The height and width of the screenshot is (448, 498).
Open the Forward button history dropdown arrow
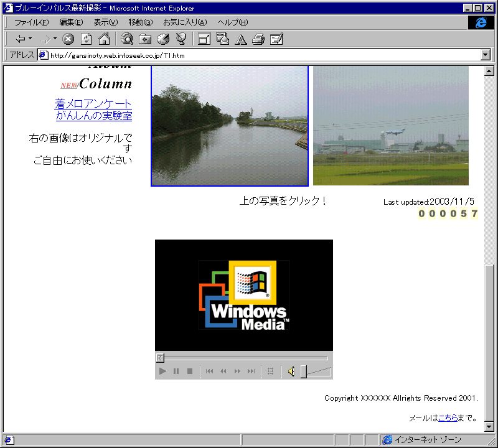coord(55,39)
